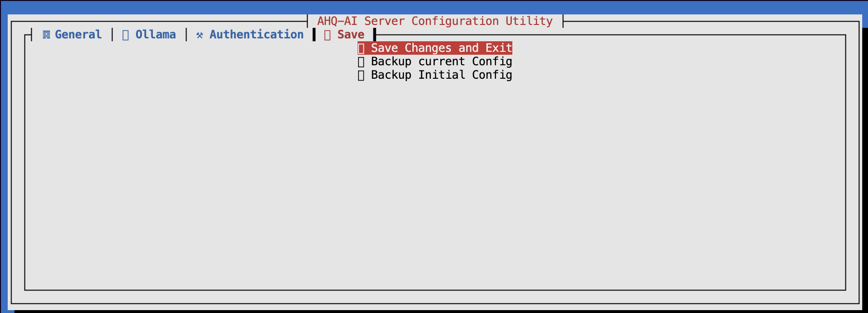Select Backup current Config option

tap(441, 61)
